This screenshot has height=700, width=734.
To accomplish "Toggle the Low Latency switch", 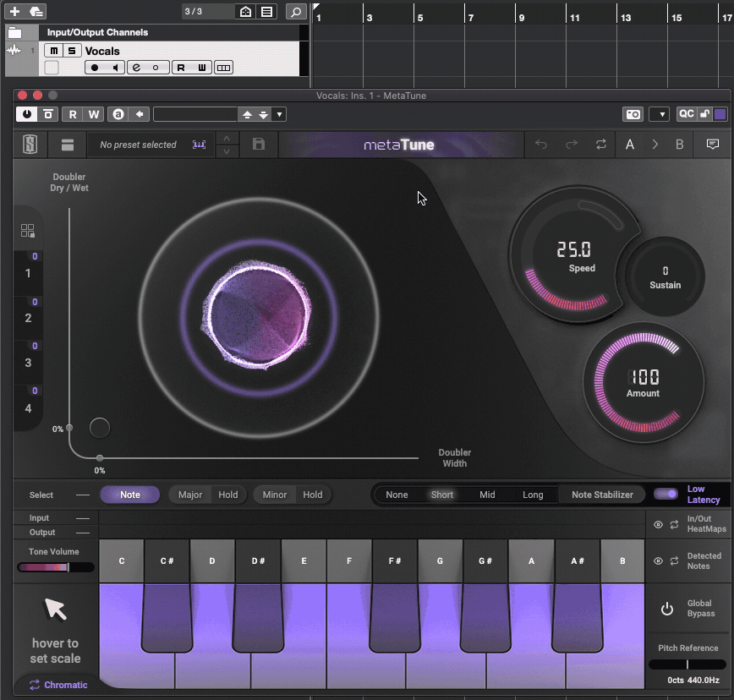I will (666, 494).
